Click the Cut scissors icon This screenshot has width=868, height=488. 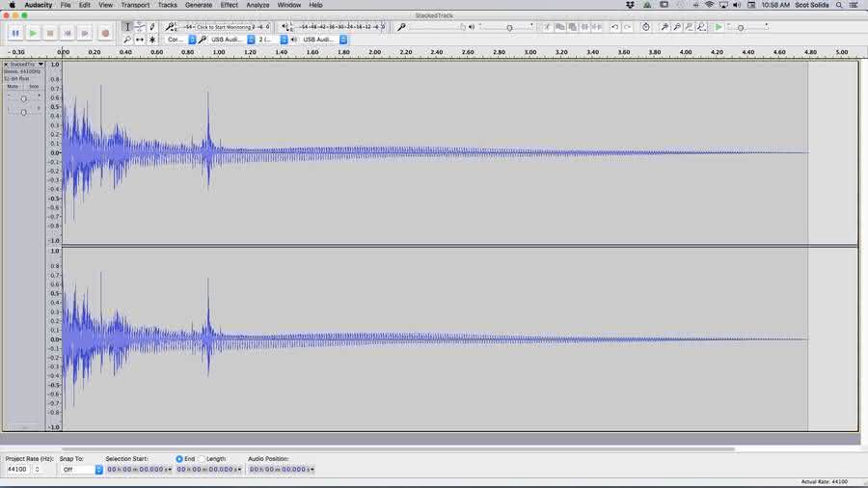(547, 27)
